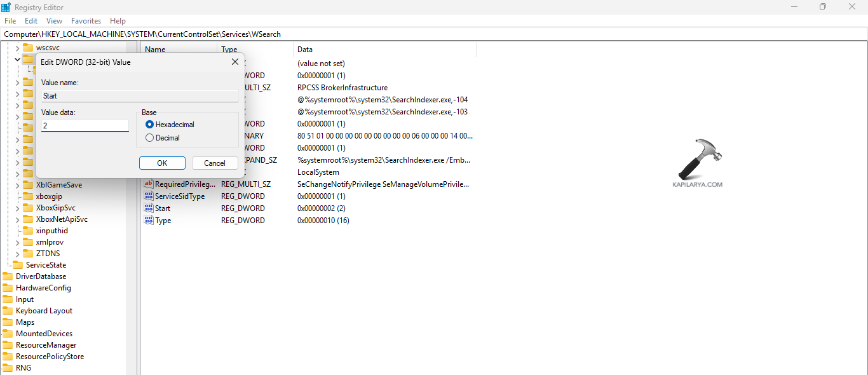
Task: Confirm the edit with OK
Action: tap(162, 163)
